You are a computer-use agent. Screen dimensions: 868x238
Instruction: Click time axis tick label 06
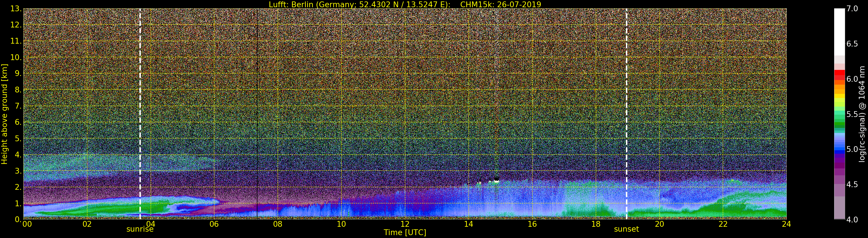[x=214, y=224]
